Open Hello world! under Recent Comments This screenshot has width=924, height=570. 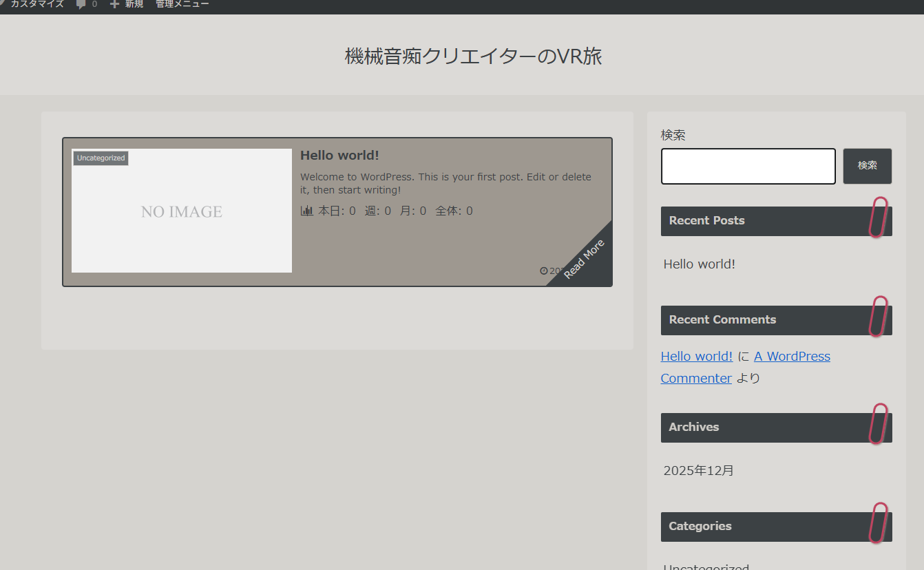(x=696, y=357)
